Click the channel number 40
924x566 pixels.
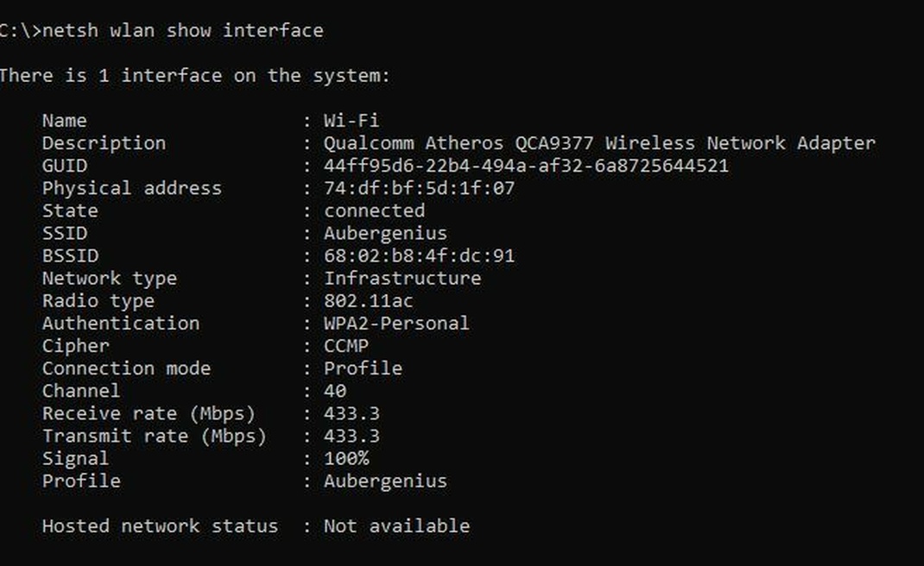335,391
